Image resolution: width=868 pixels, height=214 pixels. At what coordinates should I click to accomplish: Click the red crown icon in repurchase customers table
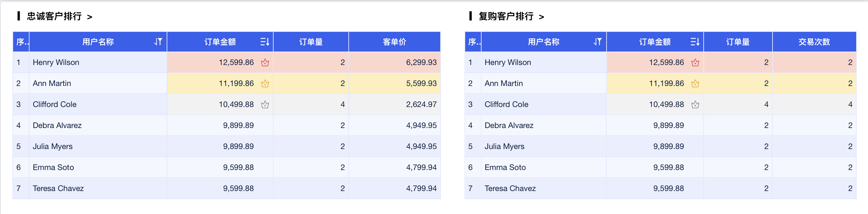695,63
